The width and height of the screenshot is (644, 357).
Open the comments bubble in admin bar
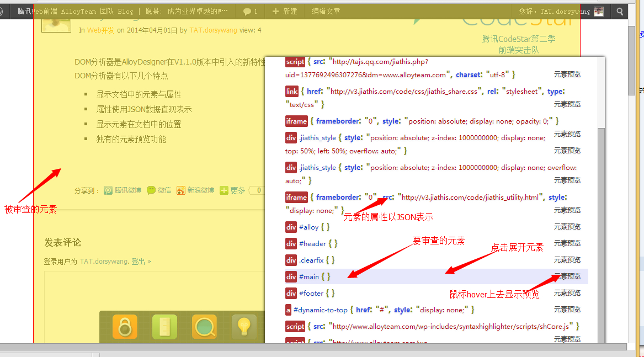[250, 11]
